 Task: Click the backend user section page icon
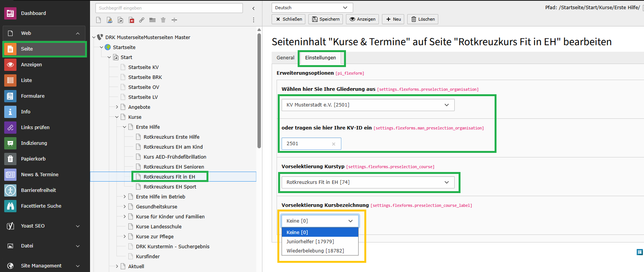point(110,20)
